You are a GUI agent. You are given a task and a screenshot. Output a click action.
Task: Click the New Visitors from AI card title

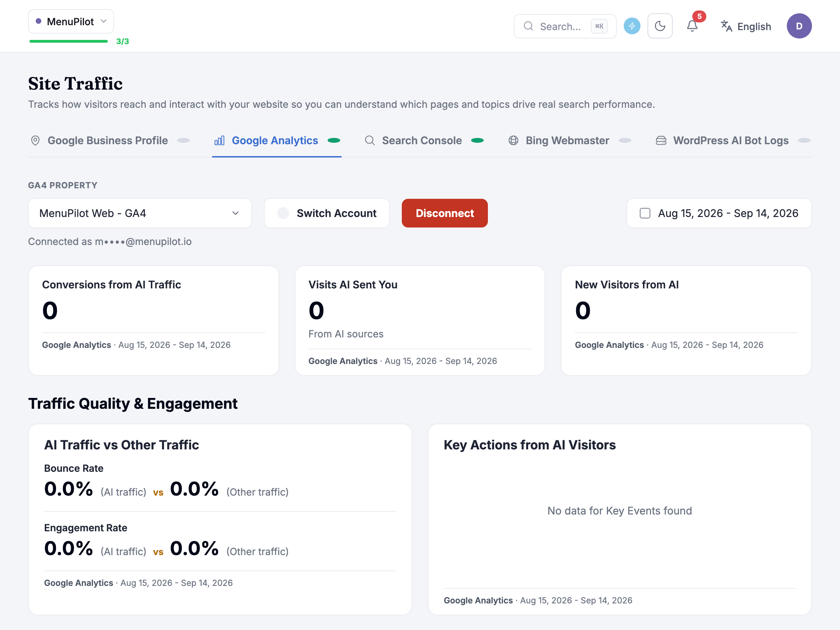tap(626, 285)
